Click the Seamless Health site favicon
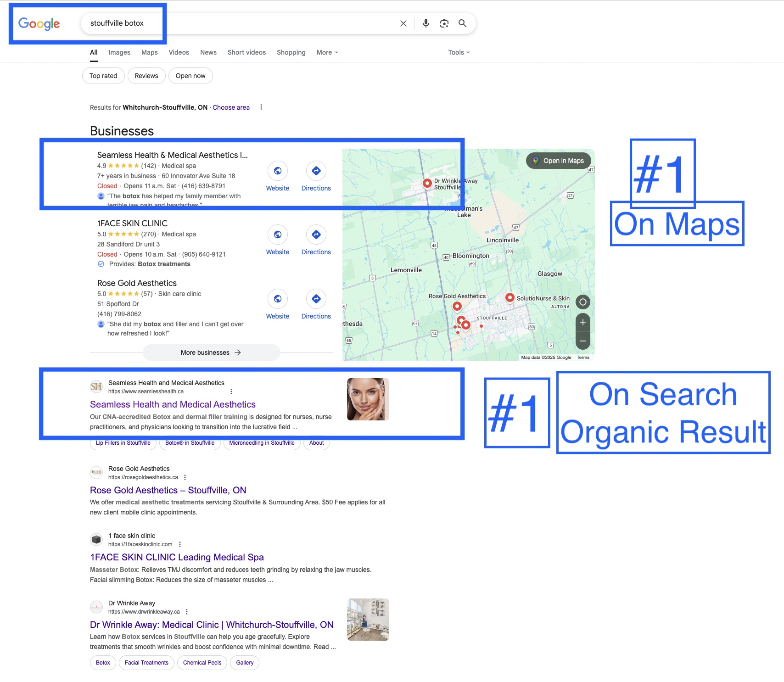784x682 pixels. click(x=96, y=387)
